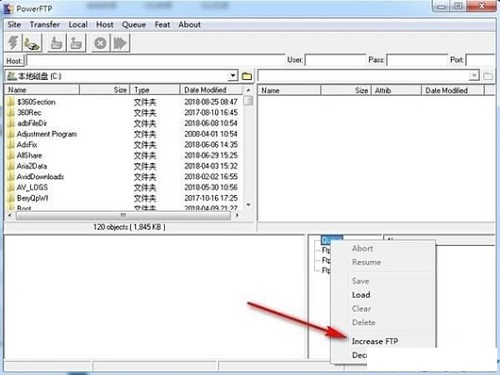500x375 pixels.
Task: Click the PowerFTP title bar app icon
Action: pyautogui.click(x=9, y=8)
